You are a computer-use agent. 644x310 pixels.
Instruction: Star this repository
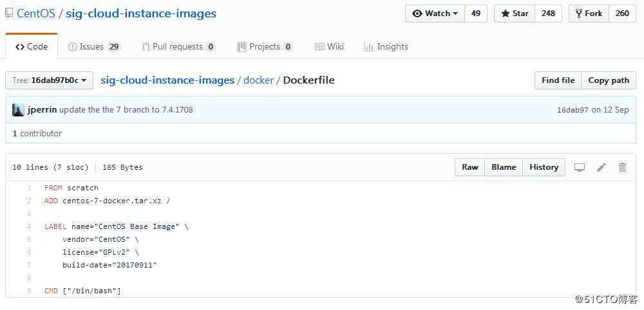pos(515,14)
